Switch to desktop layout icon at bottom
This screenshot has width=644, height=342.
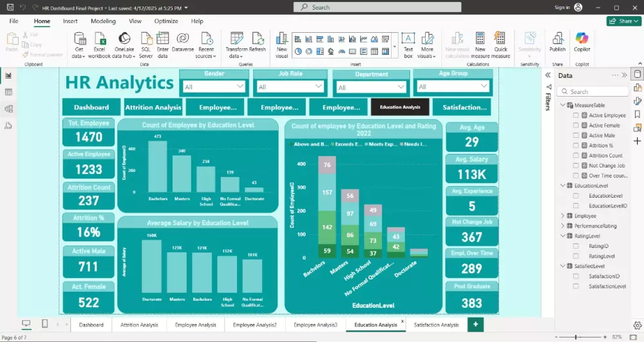[x=26, y=324]
